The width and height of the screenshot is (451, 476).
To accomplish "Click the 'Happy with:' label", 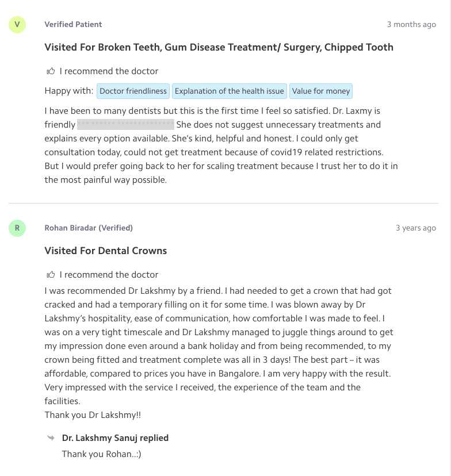I will coord(68,91).
